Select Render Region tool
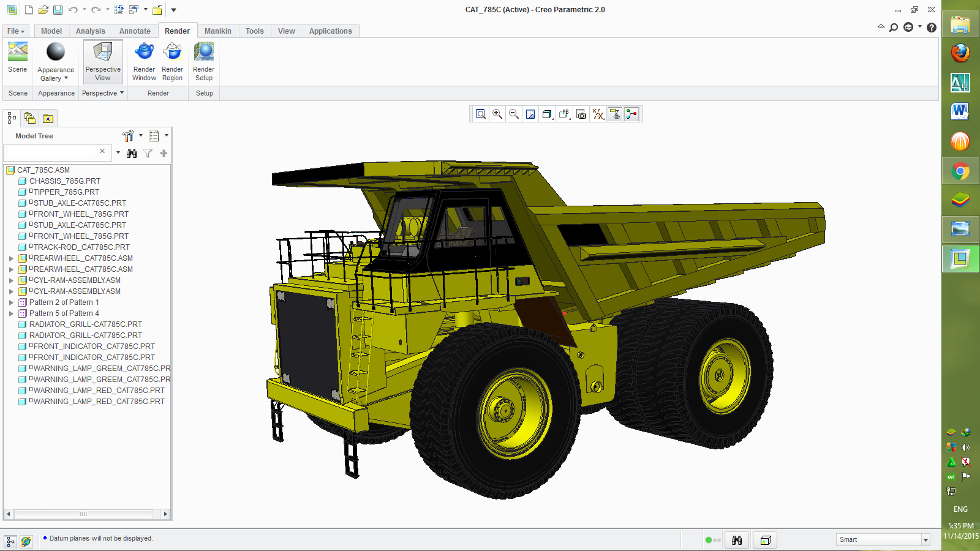Image resolution: width=980 pixels, height=551 pixels. click(172, 61)
